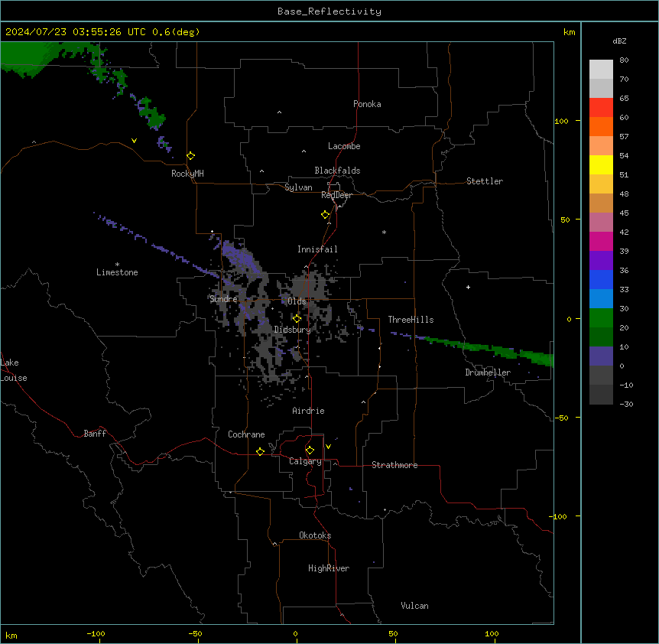Click the Didsbury town label
The width and height of the screenshot is (659, 644).
293,330
